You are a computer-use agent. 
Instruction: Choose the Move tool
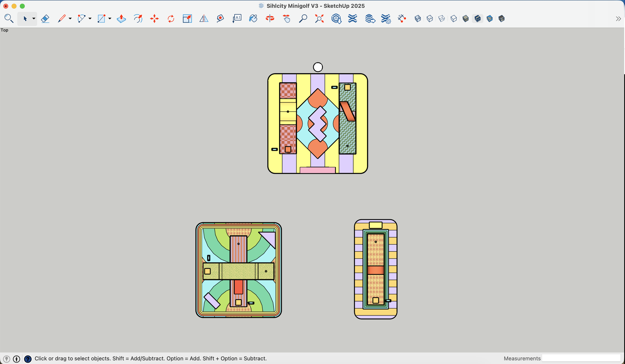click(x=154, y=19)
